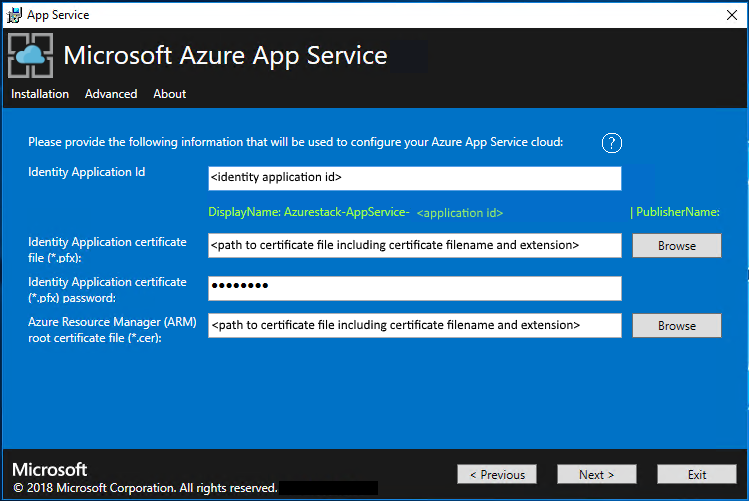Click the instruction text about configuring cloud
749x501 pixels.
click(x=296, y=142)
